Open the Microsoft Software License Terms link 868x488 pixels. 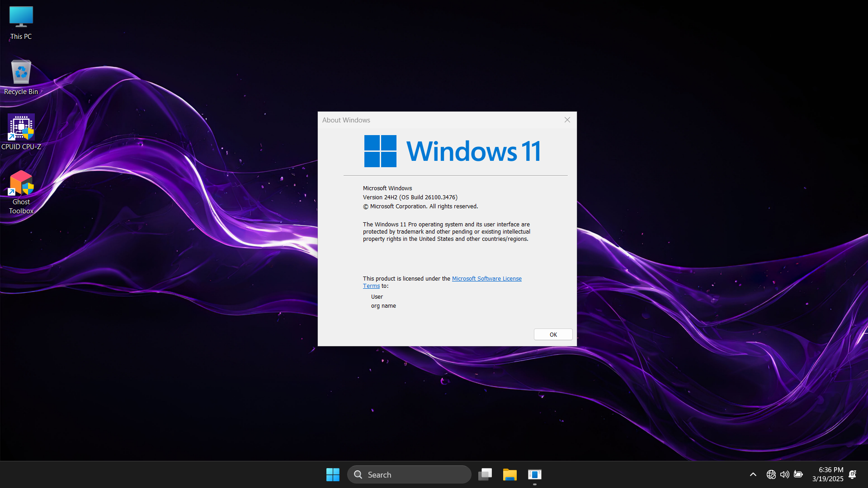pos(486,279)
